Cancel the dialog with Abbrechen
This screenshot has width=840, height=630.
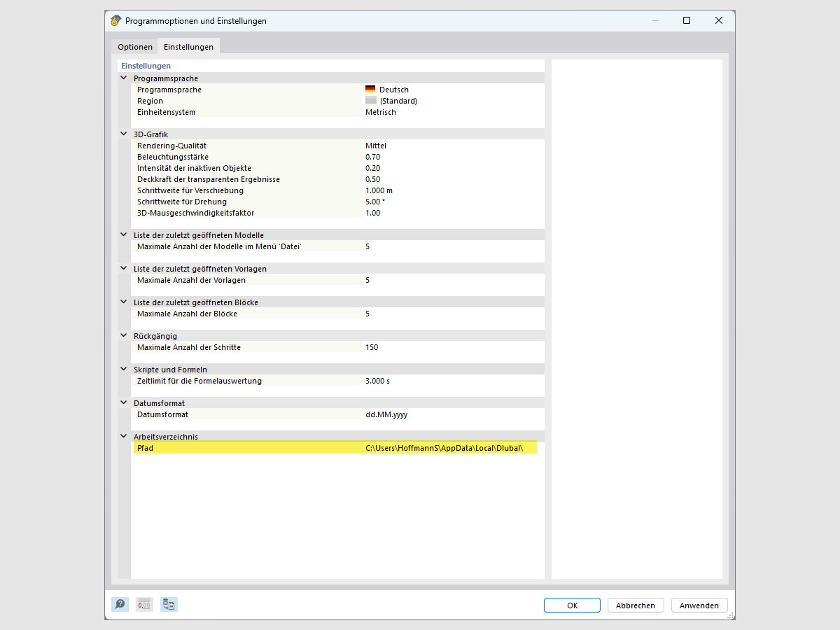(636, 605)
